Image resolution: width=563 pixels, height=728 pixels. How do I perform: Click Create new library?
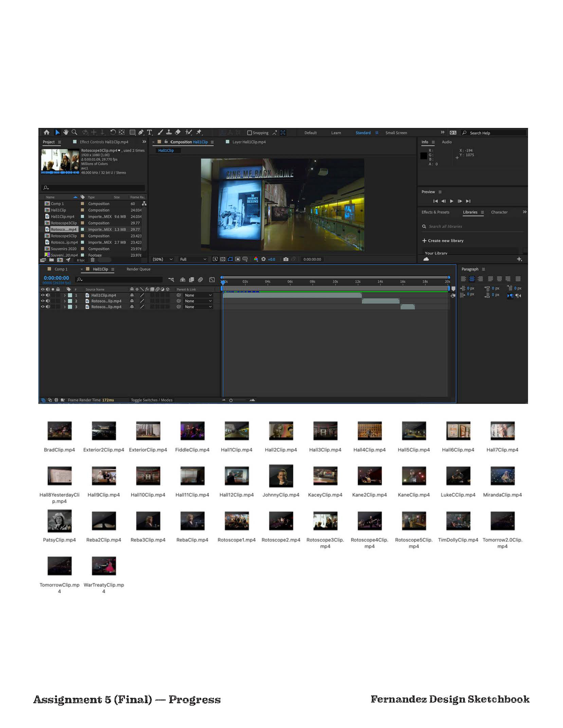point(443,241)
